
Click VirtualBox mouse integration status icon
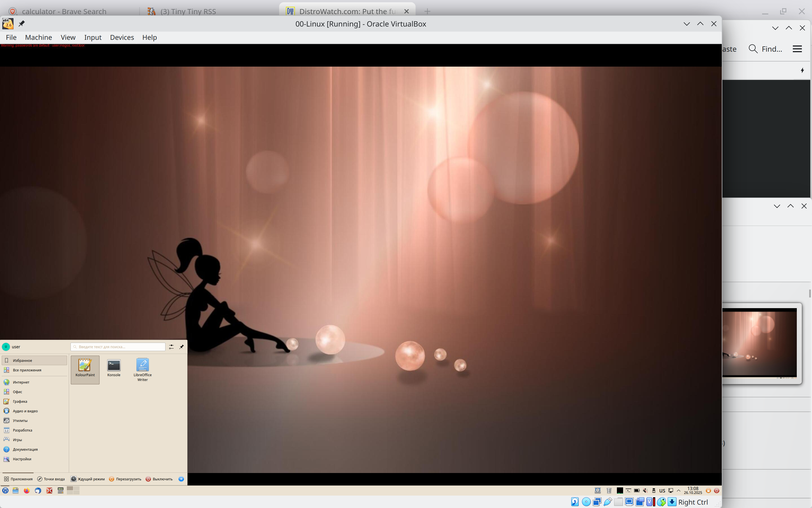(661, 502)
